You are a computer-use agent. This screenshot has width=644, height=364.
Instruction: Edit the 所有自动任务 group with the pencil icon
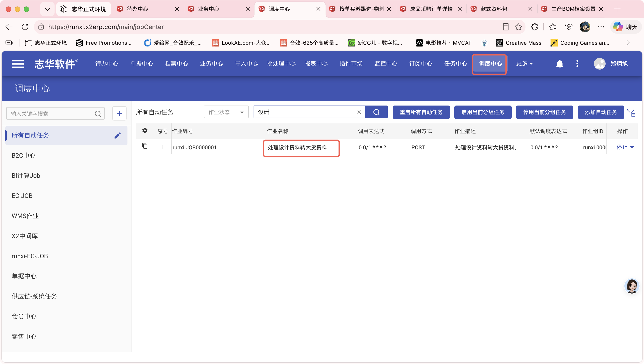point(117,135)
